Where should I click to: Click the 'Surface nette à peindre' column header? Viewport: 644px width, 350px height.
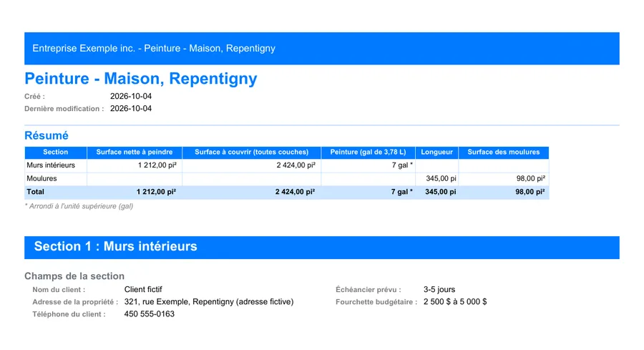(x=135, y=152)
